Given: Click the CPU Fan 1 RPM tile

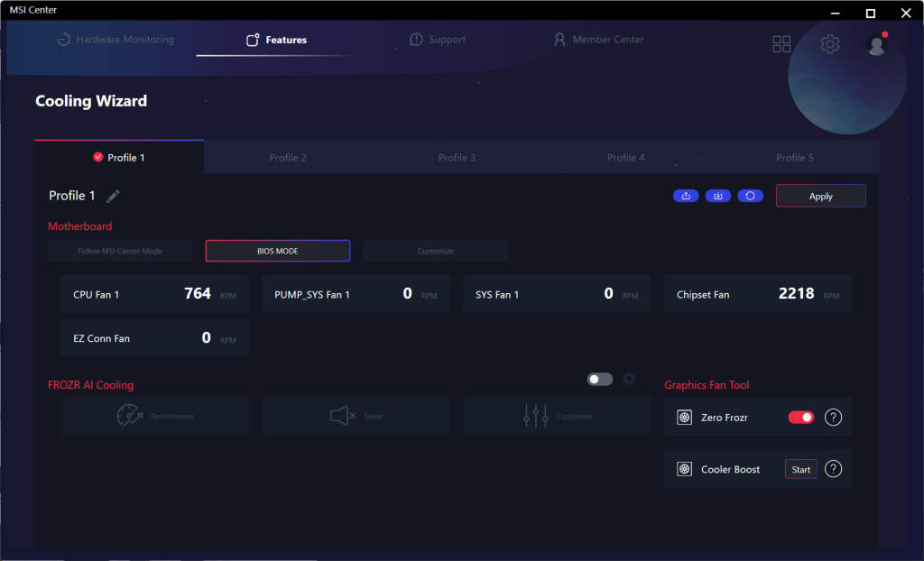Looking at the screenshot, I should pyautogui.click(x=154, y=294).
